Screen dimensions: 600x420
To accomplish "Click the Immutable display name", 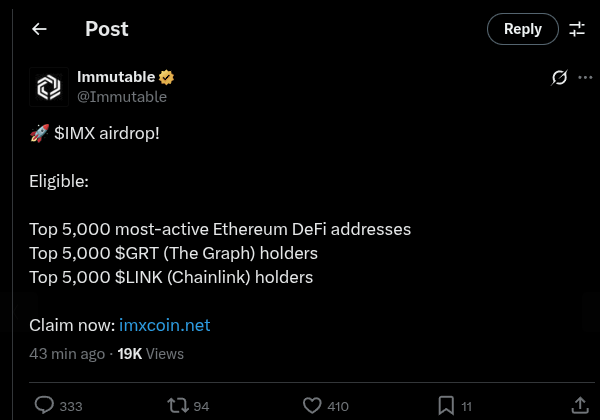I will click(x=116, y=77).
